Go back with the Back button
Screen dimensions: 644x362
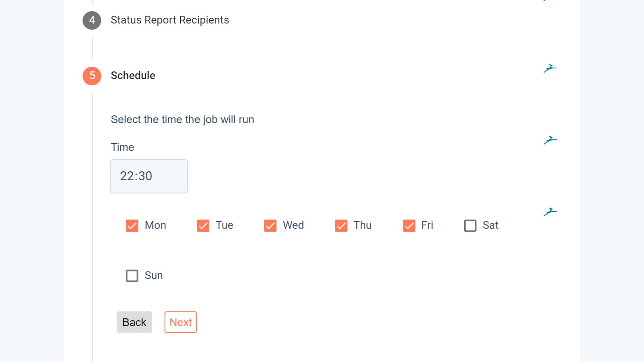coord(134,322)
